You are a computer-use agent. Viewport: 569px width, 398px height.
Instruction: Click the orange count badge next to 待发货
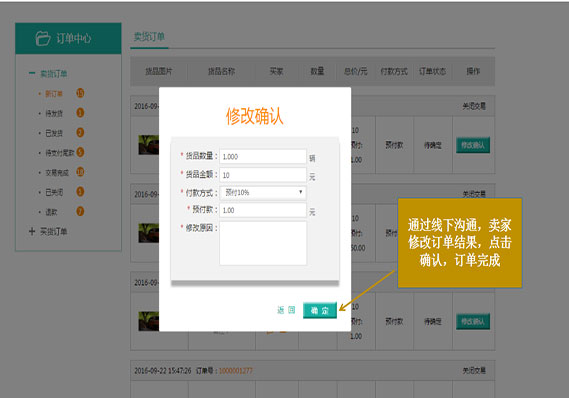pyautogui.click(x=80, y=113)
